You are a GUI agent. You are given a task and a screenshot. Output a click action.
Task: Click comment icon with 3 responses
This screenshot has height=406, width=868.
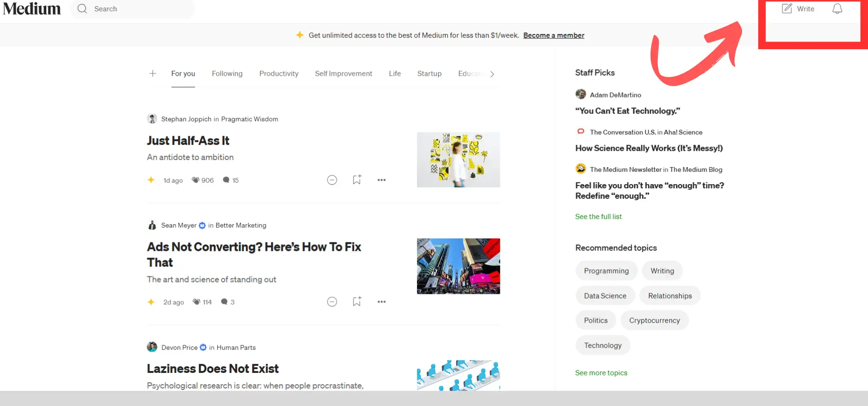[224, 301]
